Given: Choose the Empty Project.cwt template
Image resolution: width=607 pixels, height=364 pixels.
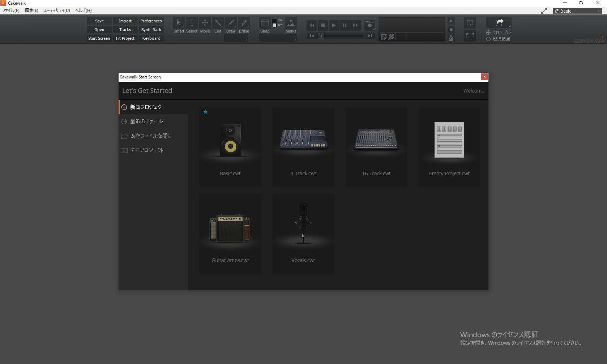Looking at the screenshot, I should click(449, 147).
